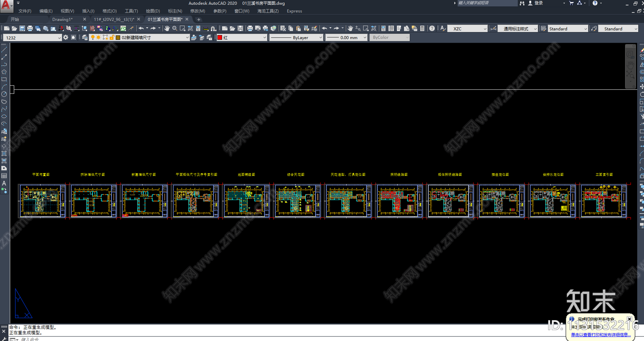Click the new drawing tab plus button
The image size is (644, 341).
(x=198, y=19)
